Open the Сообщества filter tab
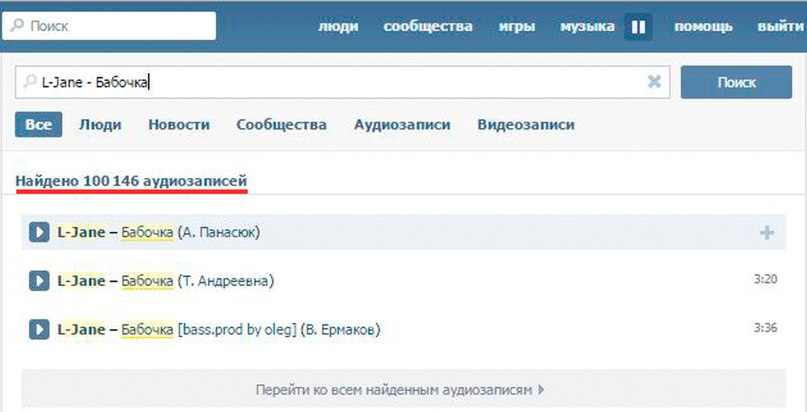The height and width of the screenshot is (412, 807). tap(282, 125)
